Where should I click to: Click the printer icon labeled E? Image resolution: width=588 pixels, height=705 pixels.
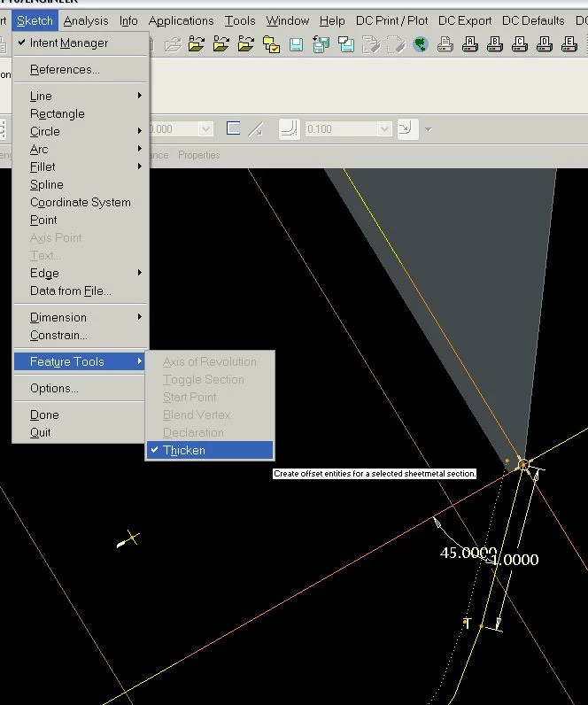tap(569, 44)
